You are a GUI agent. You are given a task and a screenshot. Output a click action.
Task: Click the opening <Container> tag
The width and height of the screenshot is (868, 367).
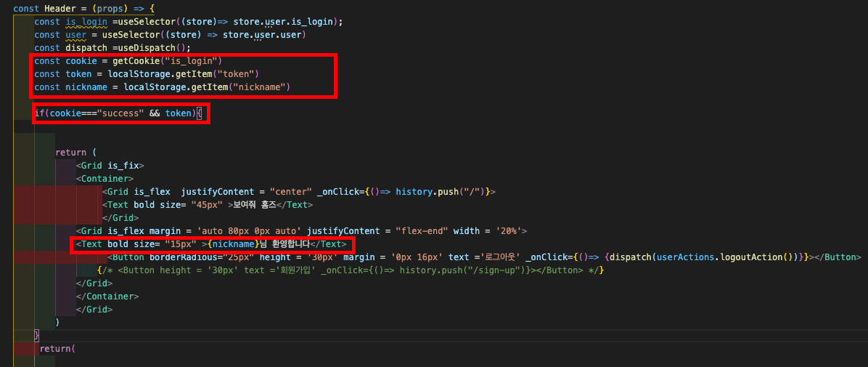(x=105, y=179)
